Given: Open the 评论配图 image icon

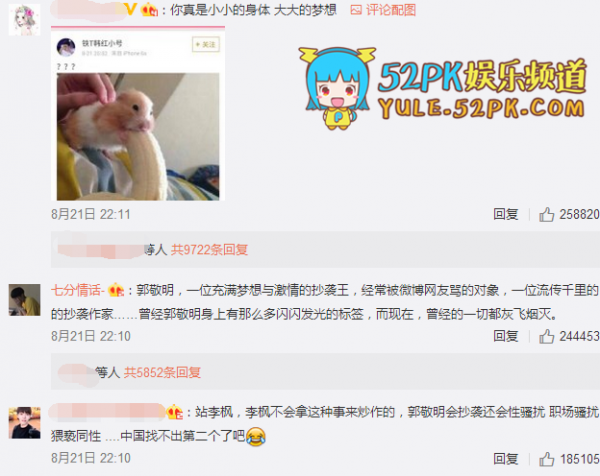Looking at the screenshot, I should 356,10.
